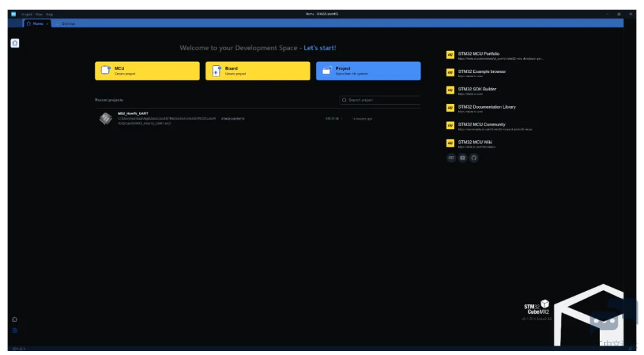Click the Board icon on yellow card
Image resolution: width=644 pixels, height=355 pixels.
click(x=216, y=71)
